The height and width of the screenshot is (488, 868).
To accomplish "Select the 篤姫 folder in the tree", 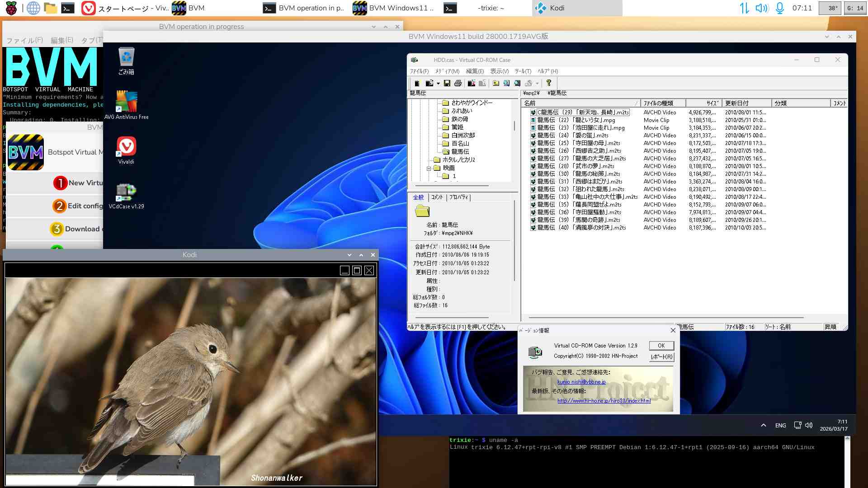I will click(x=457, y=127).
